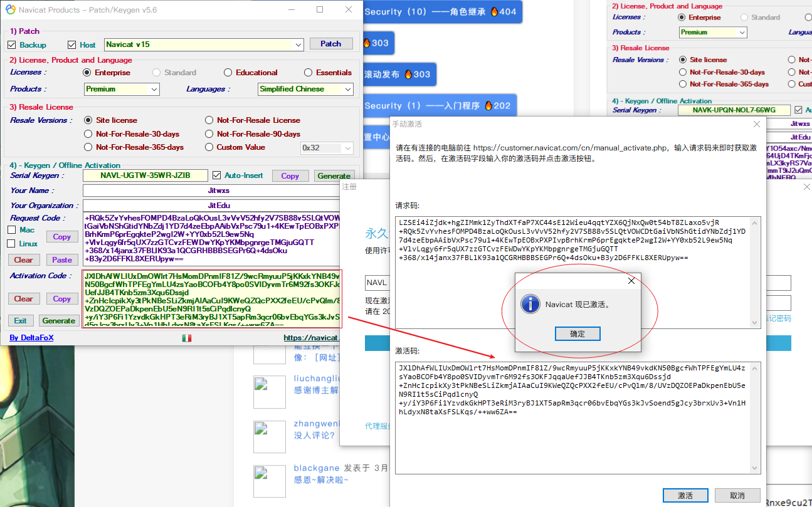Open the Languages Simplified Chinese dropdown
Viewport: 812px width, 507px height.
(348, 89)
